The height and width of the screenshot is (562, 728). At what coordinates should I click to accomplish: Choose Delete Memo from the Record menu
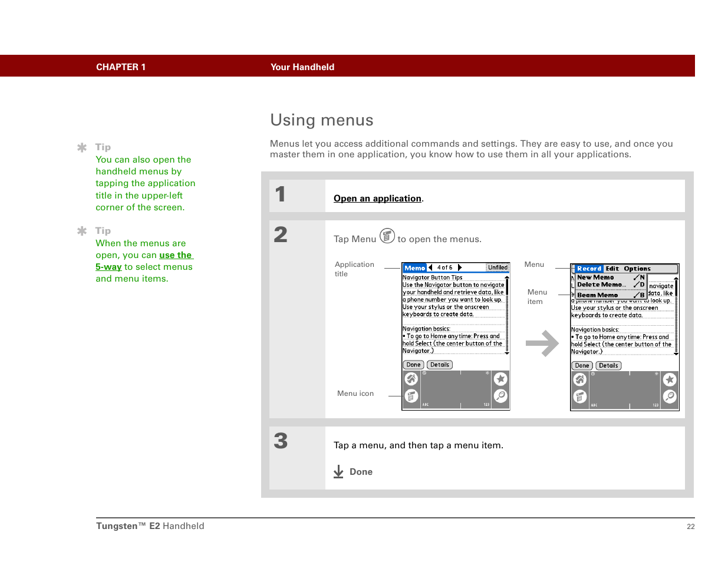[x=611, y=285]
